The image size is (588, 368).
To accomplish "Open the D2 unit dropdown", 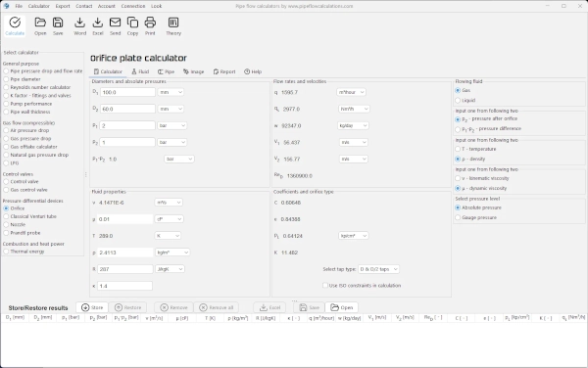I will (171, 109).
